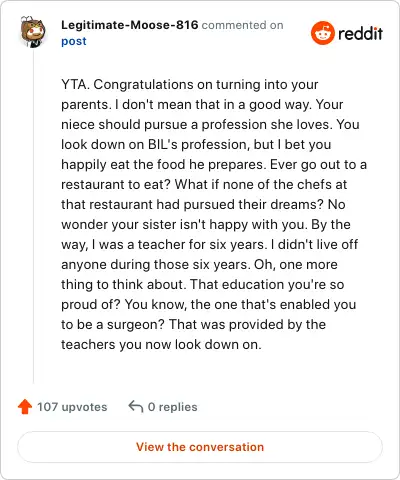Click the reddit wordmark text
The image size is (400, 480).
360,33
